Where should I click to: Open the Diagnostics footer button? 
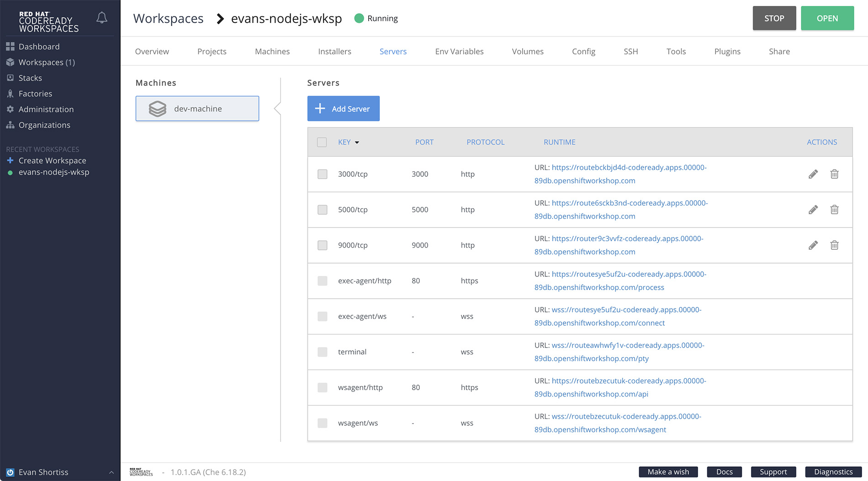coord(833,472)
